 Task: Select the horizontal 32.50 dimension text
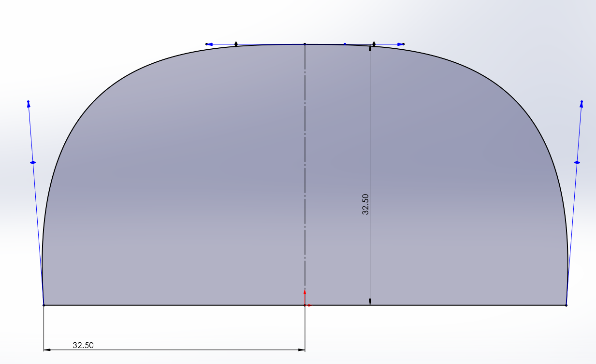[83, 345]
